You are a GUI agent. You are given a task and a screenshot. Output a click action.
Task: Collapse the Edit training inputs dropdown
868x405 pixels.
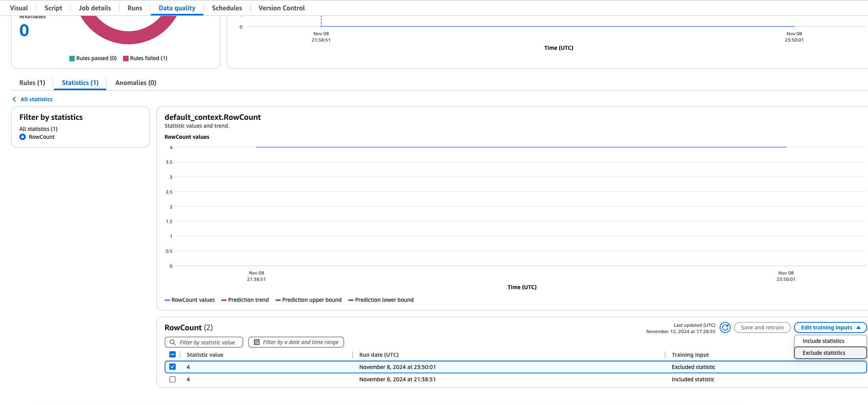click(x=830, y=327)
